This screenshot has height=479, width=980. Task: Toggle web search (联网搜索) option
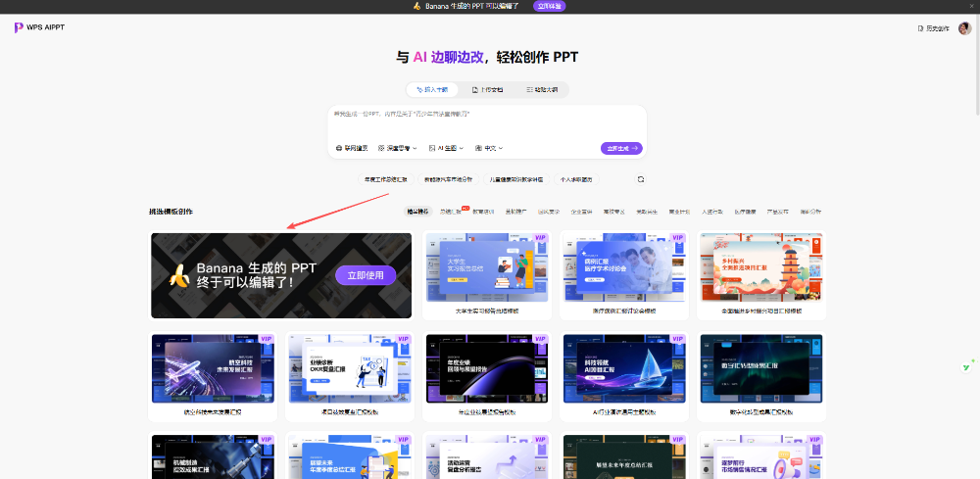point(352,148)
